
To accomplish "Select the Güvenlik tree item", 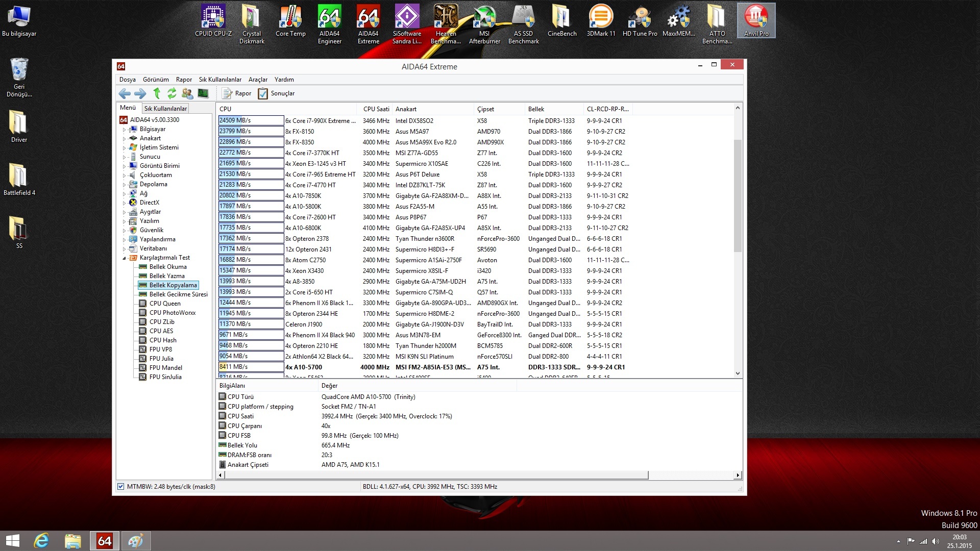I will tap(152, 230).
